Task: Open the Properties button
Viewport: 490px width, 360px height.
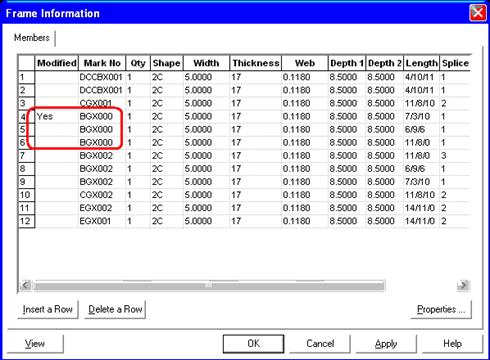Action: coord(441,309)
